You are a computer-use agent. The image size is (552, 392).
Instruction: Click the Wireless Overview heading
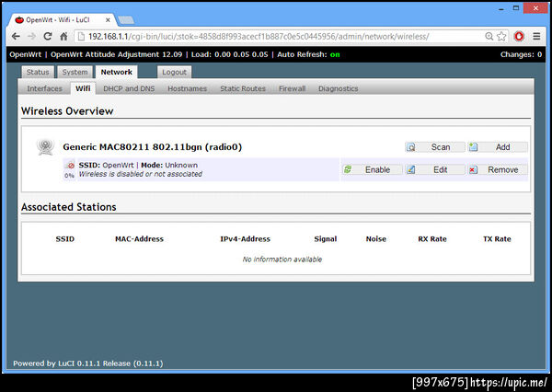click(x=67, y=111)
